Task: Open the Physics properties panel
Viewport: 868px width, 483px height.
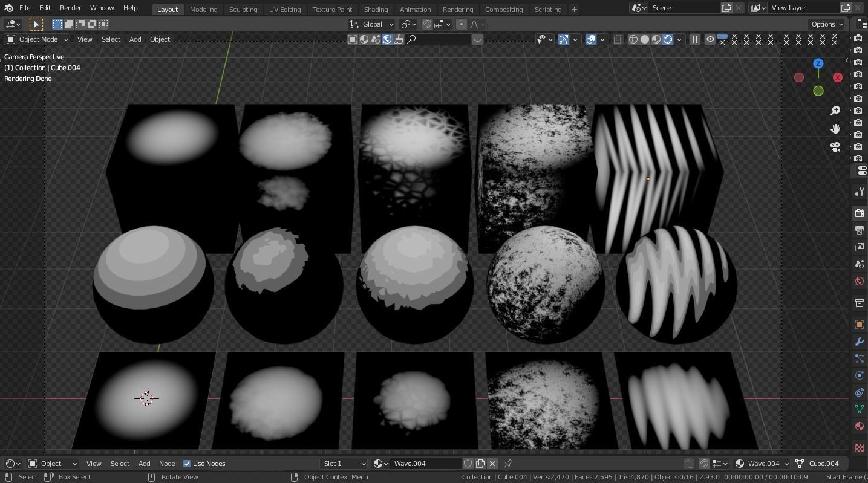Action: tap(858, 375)
